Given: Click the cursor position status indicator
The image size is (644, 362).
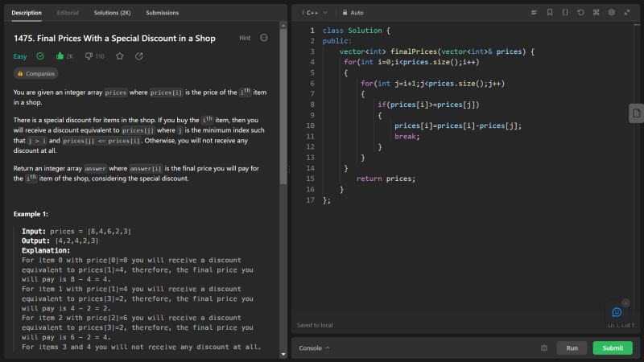Looking at the screenshot, I should click(x=621, y=325).
